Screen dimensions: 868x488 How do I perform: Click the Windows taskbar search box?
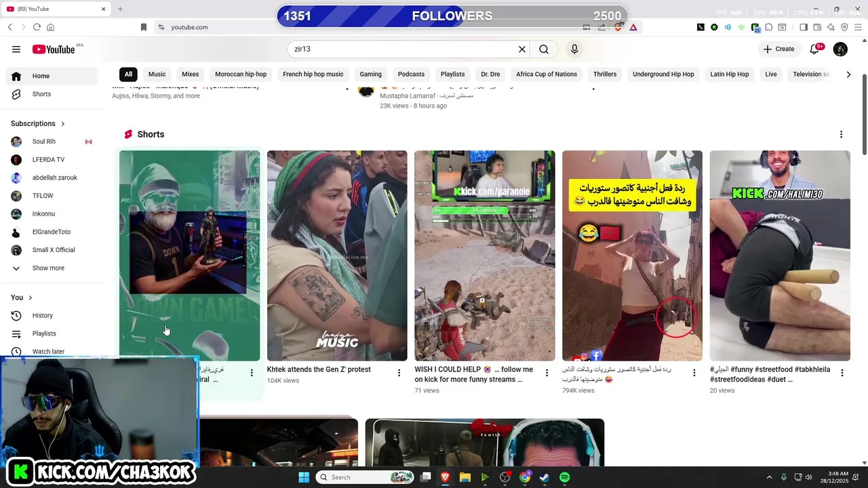click(365, 477)
